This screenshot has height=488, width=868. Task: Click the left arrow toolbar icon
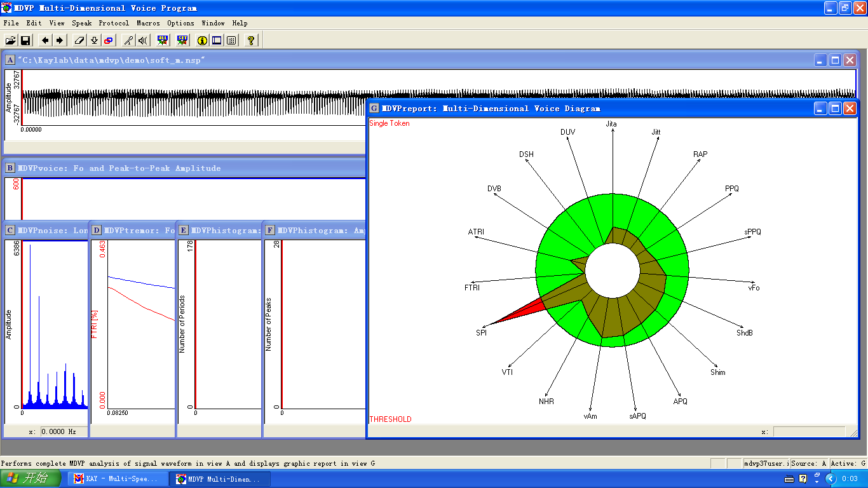[x=45, y=41]
